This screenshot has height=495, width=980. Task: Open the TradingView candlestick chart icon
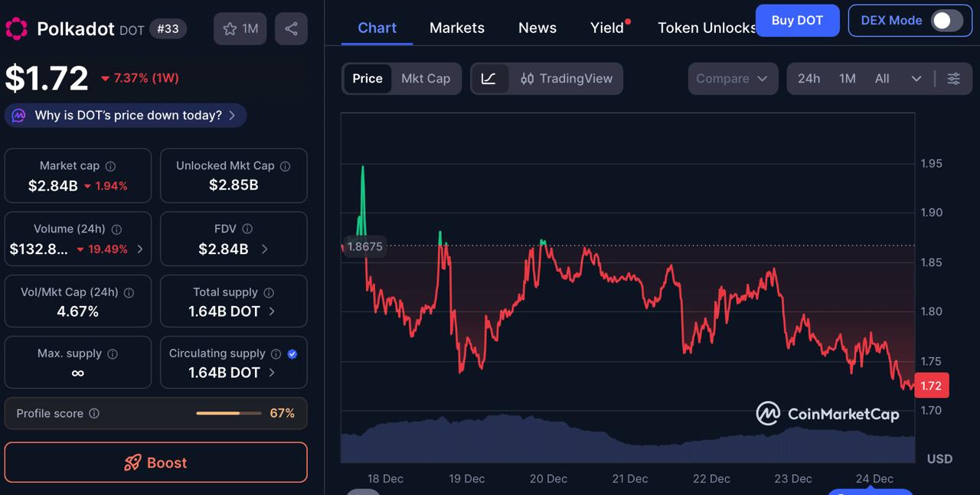[530, 78]
